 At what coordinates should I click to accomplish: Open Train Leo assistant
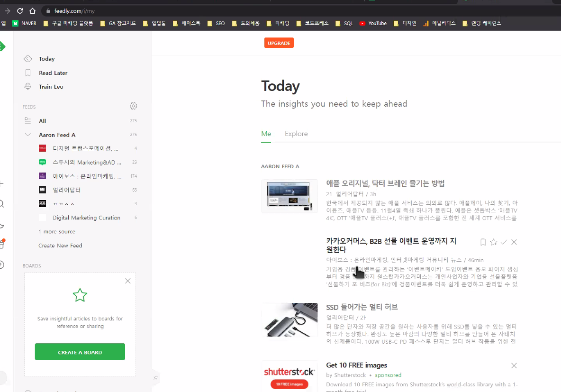tap(51, 87)
